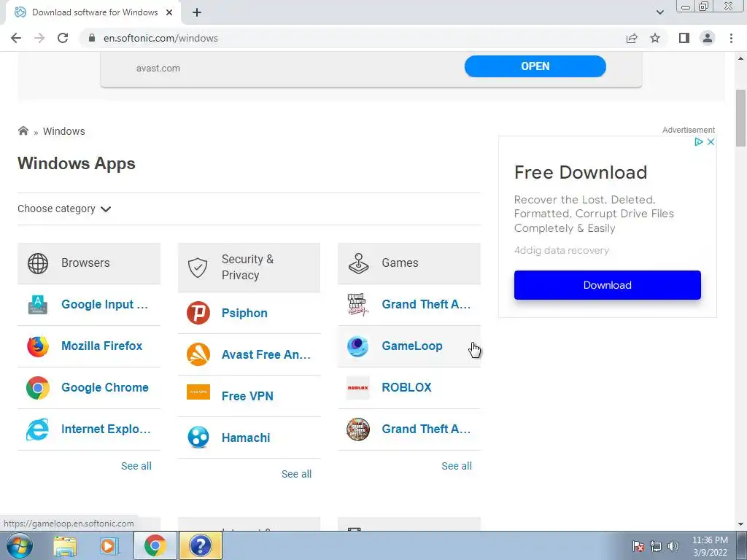Click the page vertical scrollbar thumb
The height and width of the screenshot is (560, 747).
point(740,117)
